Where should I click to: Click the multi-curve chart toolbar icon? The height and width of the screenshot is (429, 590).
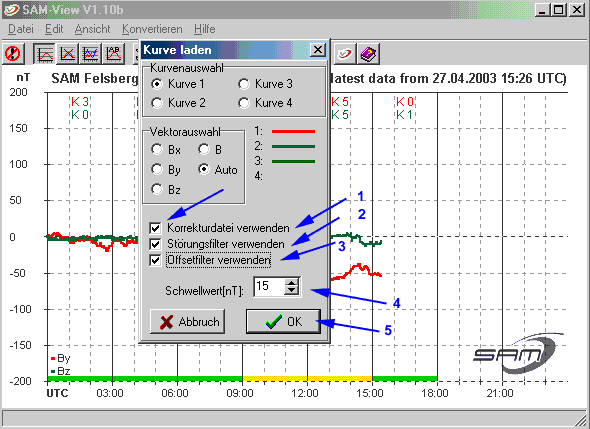coord(91,53)
